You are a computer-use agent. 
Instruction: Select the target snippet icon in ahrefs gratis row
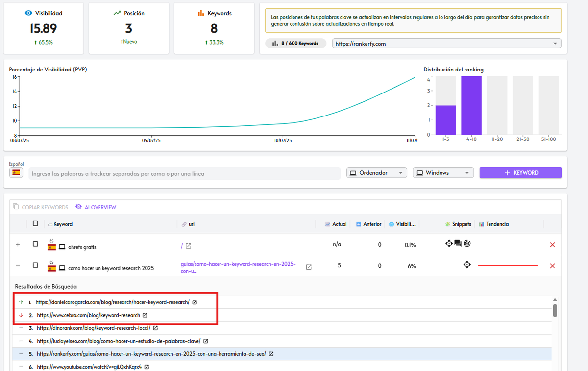(x=467, y=243)
